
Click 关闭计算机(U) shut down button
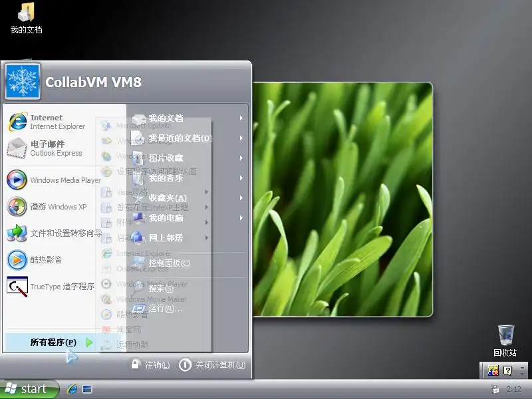coord(211,365)
